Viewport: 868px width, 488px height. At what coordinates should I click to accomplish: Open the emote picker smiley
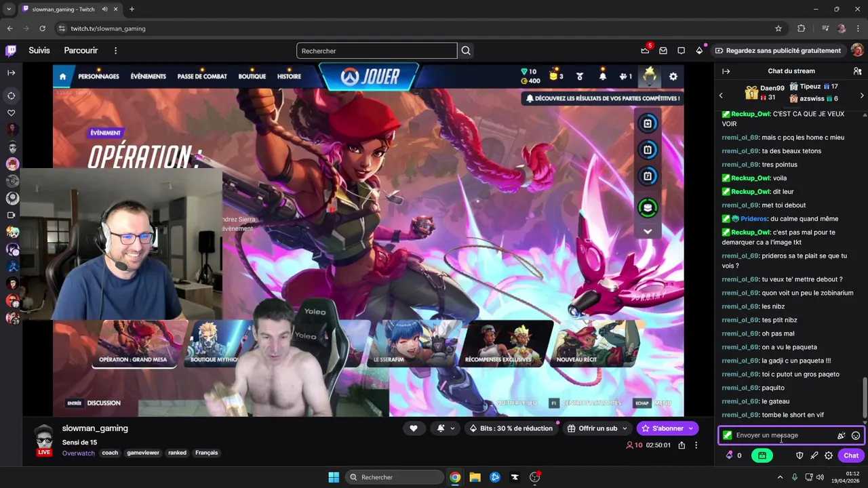tap(856, 436)
